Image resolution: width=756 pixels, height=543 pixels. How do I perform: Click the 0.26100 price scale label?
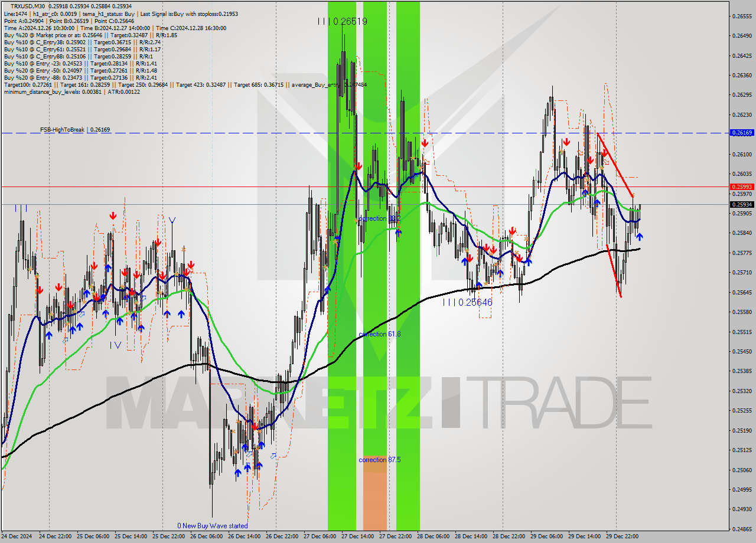coord(742,154)
